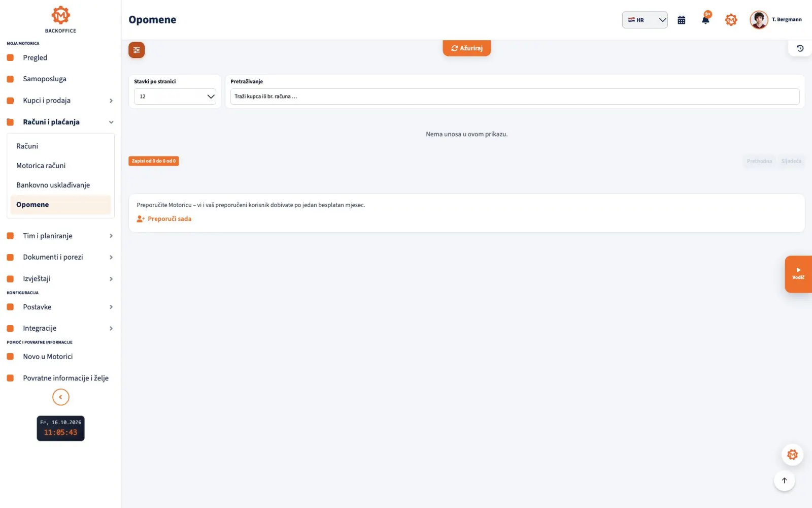Image resolution: width=812 pixels, height=508 pixels.
Task: Click the orange icon beside Samoposluga
Action: 10,79
